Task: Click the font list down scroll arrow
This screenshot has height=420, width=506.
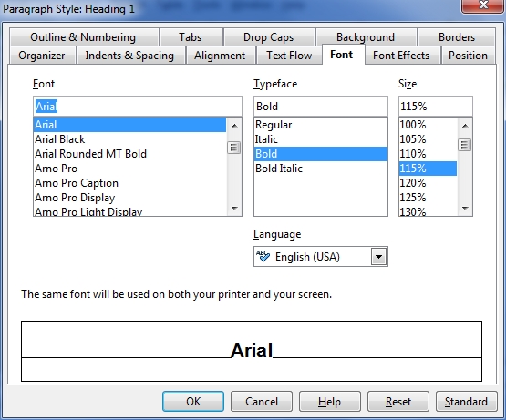Action: (234, 209)
